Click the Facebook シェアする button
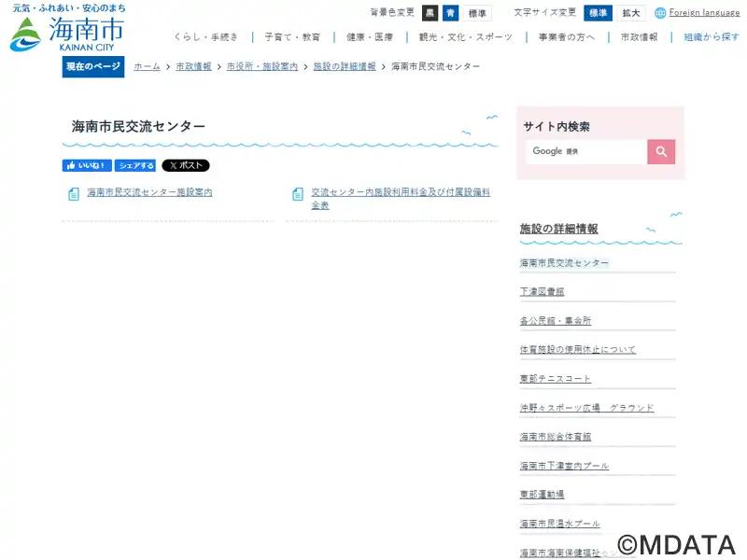The height and width of the screenshot is (560, 747). [x=135, y=165]
